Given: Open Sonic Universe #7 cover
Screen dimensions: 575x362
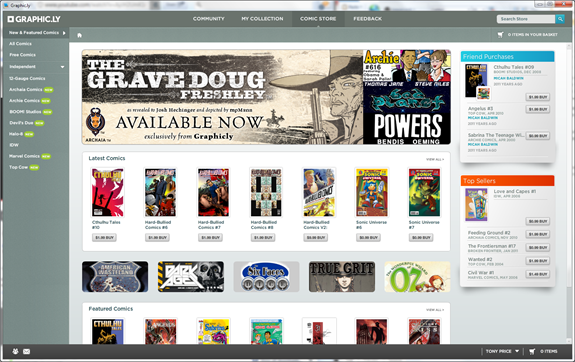Looking at the screenshot, I should (424, 193).
